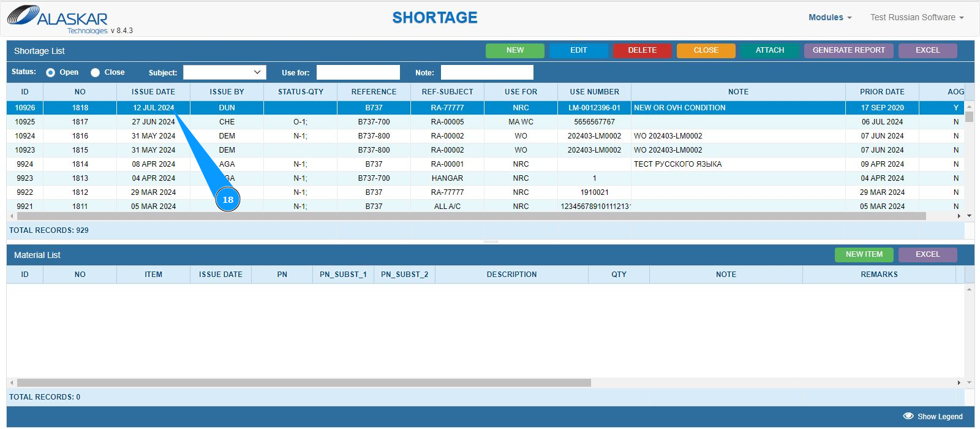The width and height of the screenshot is (980, 429).
Task: Click the eye icon beside Show Legend
Action: [x=908, y=416]
